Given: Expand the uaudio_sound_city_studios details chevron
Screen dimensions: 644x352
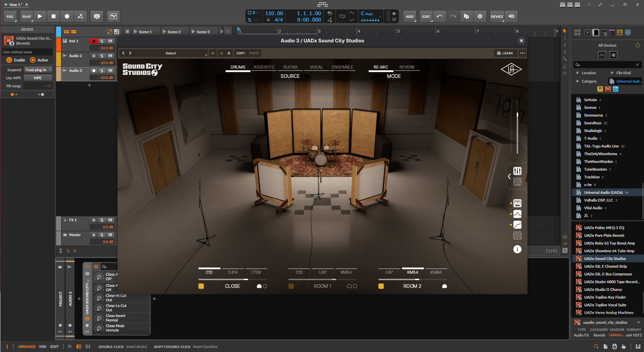Looking at the screenshot, I should (x=638, y=322).
